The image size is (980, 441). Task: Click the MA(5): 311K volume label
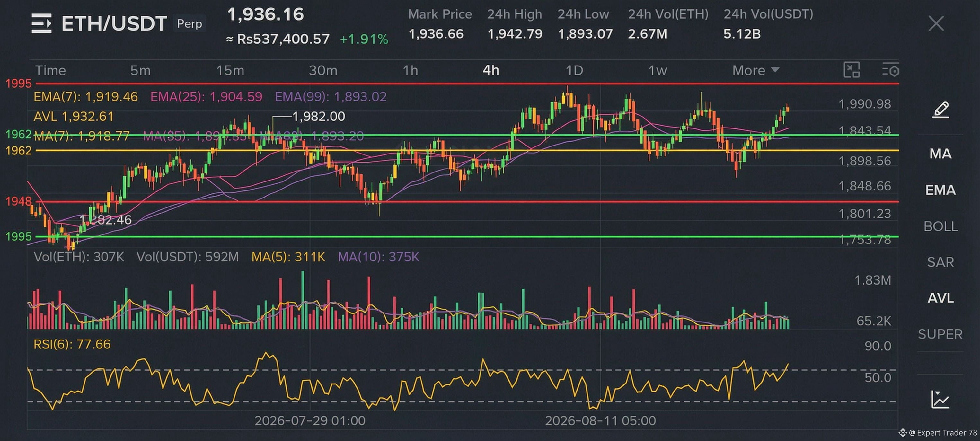[288, 257]
